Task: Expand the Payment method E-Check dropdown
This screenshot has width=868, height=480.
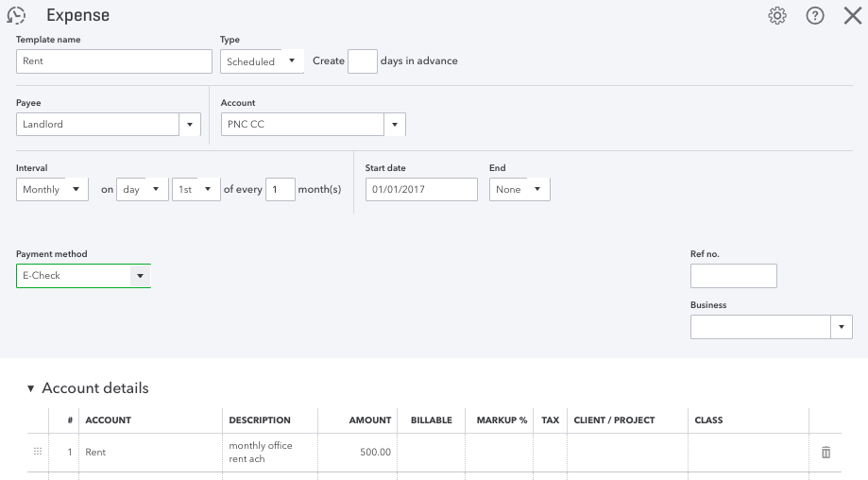Action: [x=140, y=276]
